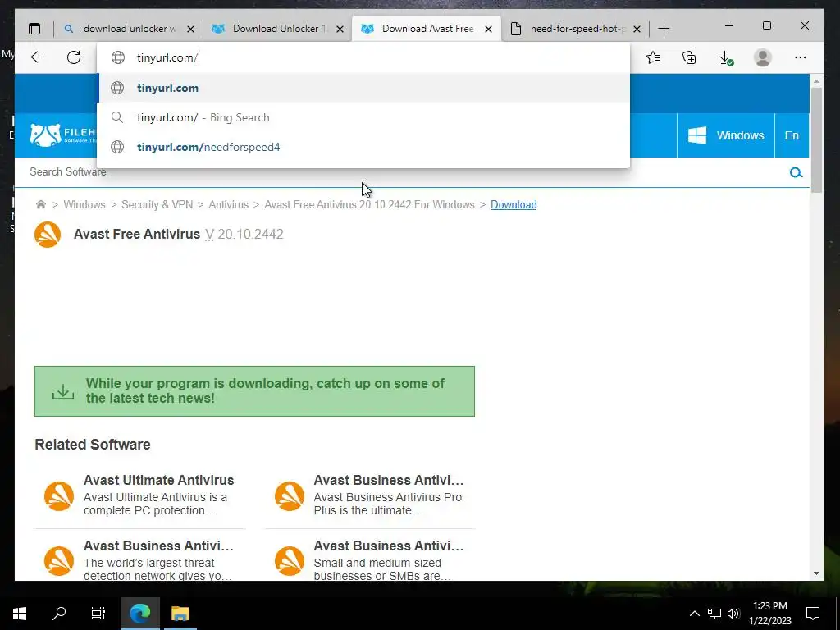Image resolution: width=840 pixels, height=630 pixels.
Task: Open the Collections icon
Action: [689, 57]
